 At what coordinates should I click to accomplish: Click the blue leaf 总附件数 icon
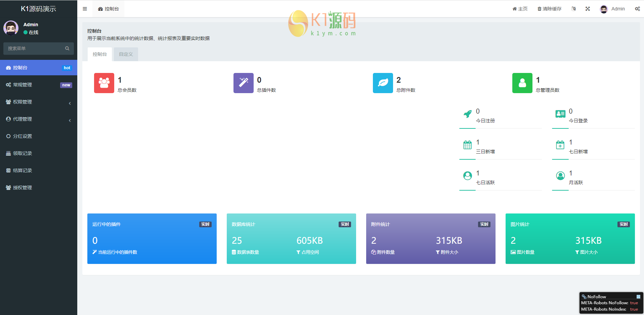[x=383, y=83]
